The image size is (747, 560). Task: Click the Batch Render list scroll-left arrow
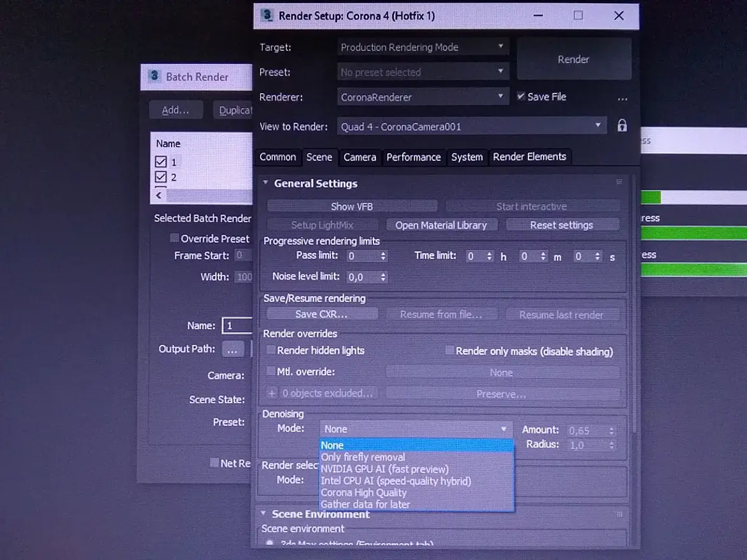[159, 196]
